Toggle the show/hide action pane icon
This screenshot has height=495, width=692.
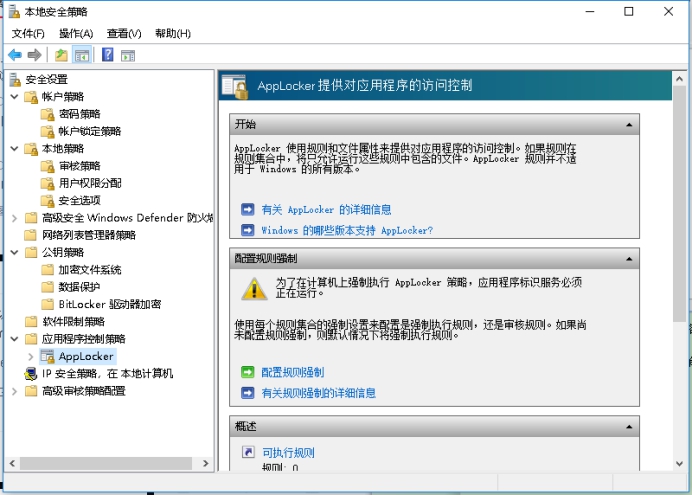coord(128,56)
